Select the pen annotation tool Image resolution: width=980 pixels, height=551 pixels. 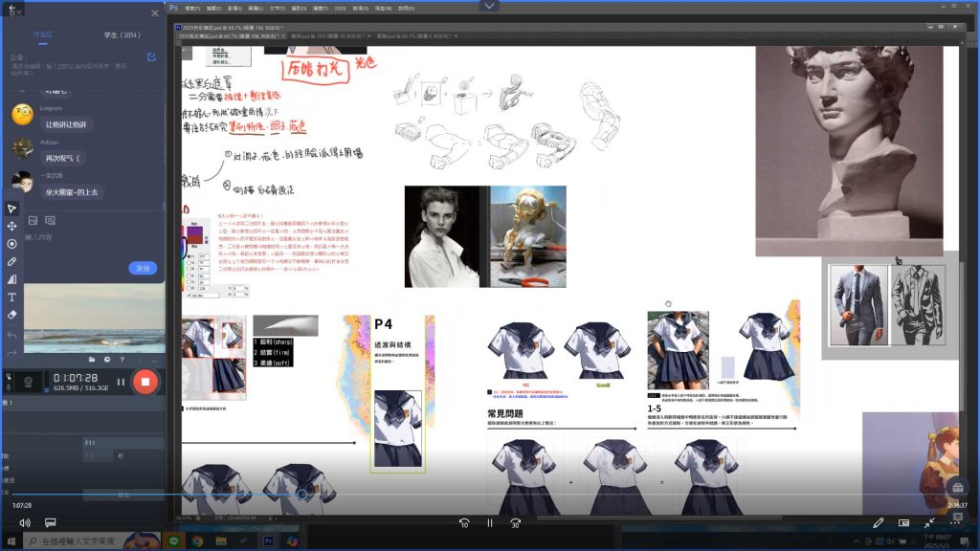tap(11, 260)
